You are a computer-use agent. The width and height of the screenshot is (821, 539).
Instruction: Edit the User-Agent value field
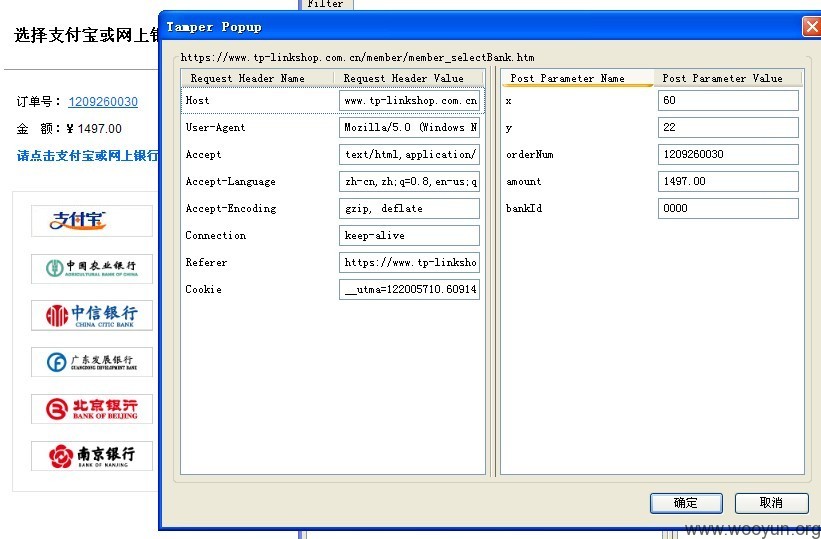tap(409, 127)
